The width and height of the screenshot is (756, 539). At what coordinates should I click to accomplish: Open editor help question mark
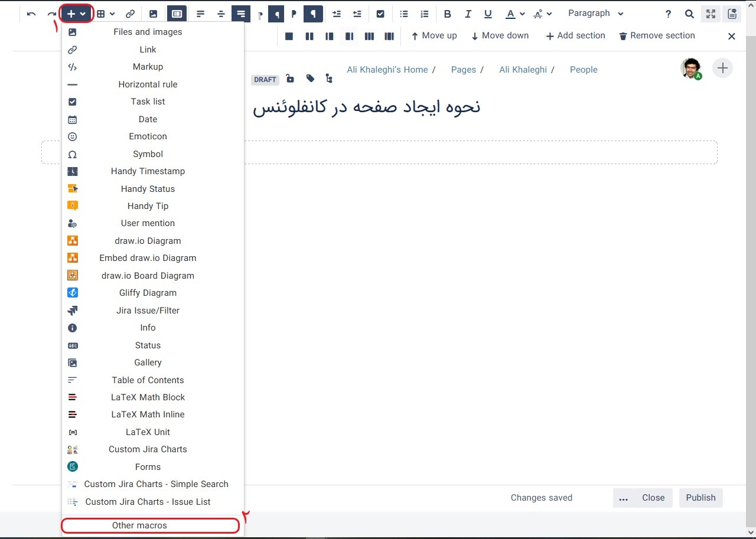[x=668, y=14]
